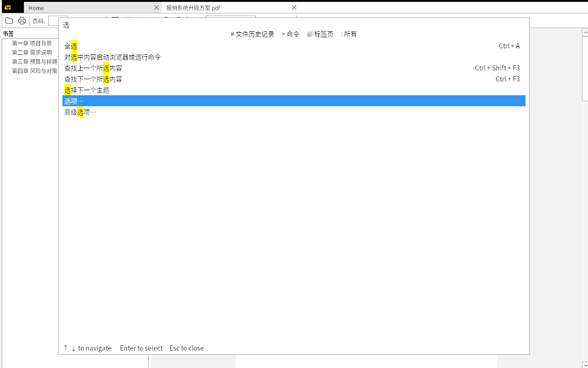Image resolution: width=588 pixels, height=368 pixels.
Task: Click the scroll up arrow of document scrollbar
Action: pyautogui.click(x=585, y=32)
